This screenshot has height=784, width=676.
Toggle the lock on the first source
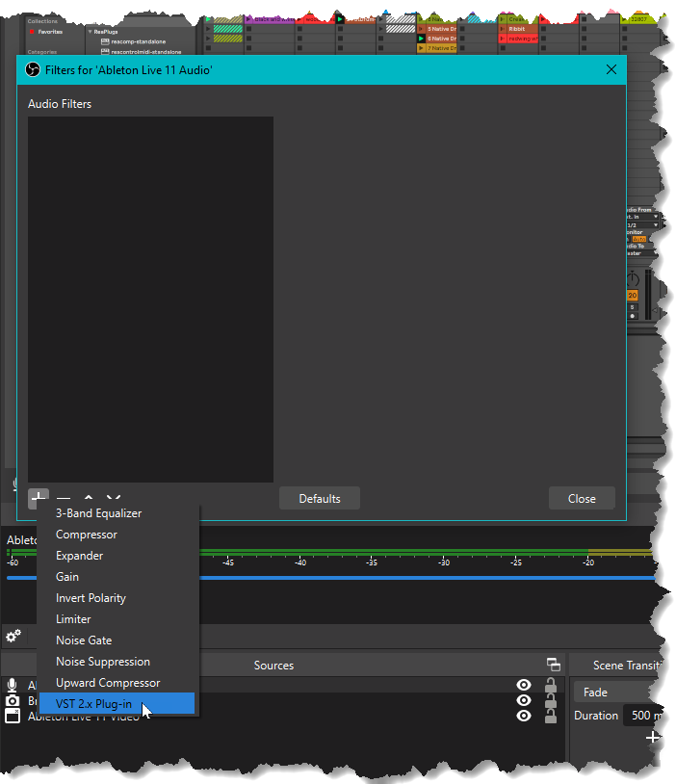[x=551, y=685]
